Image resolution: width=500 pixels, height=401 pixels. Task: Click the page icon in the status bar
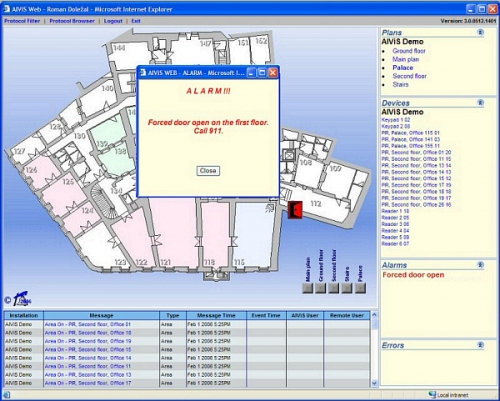coord(7,395)
